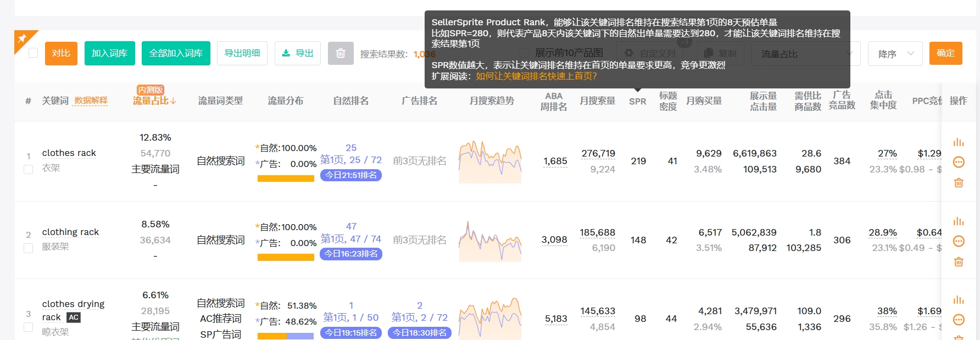
Task: Click the AC badge next to rack
Action: [74, 317]
